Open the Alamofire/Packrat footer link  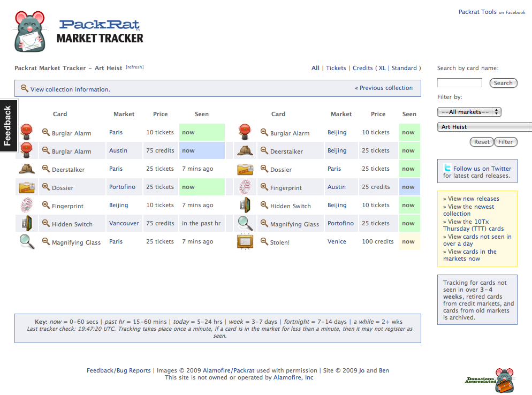click(x=229, y=370)
